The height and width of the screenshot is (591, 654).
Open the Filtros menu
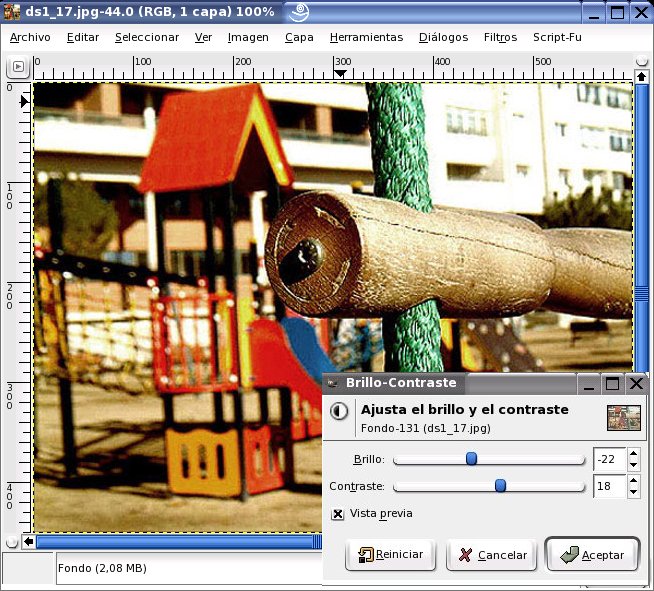pyautogui.click(x=500, y=38)
